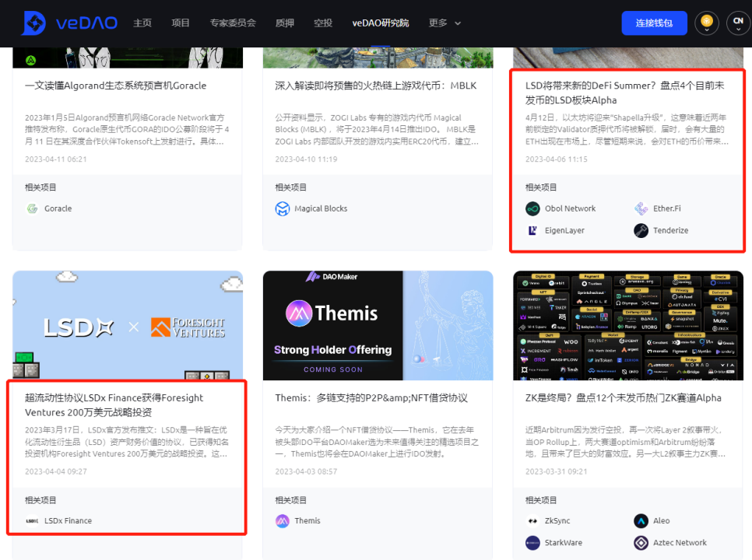This screenshot has height=560, width=752.
Task: Click the ZK article summary starting 近期Arbitrum
Action: 626,442
